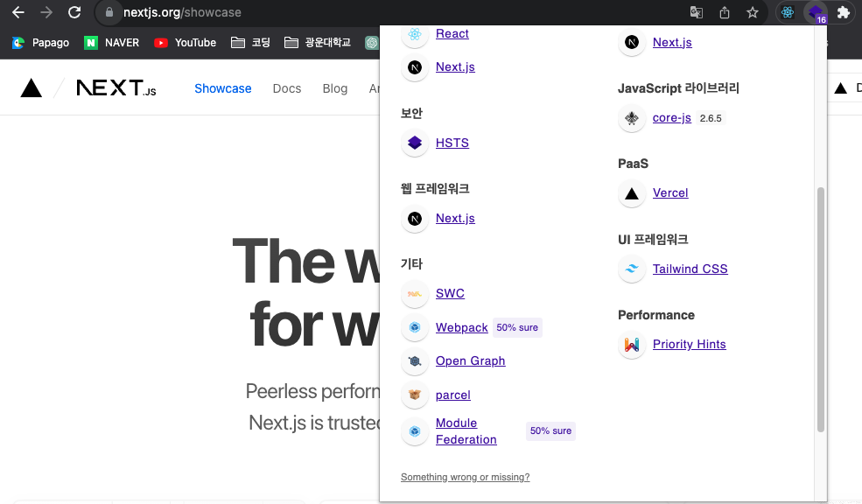Image resolution: width=862 pixels, height=504 pixels.
Task: Click the parcel box icon
Action: tap(415, 395)
